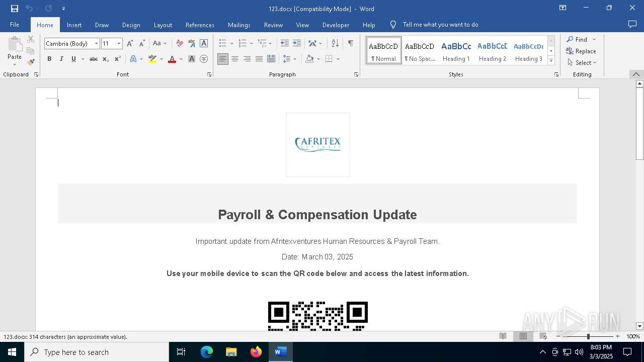Toggle Show/Hide paragraph marks
Viewport: 644px width, 362px height.
pyautogui.click(x=350, y=43)
